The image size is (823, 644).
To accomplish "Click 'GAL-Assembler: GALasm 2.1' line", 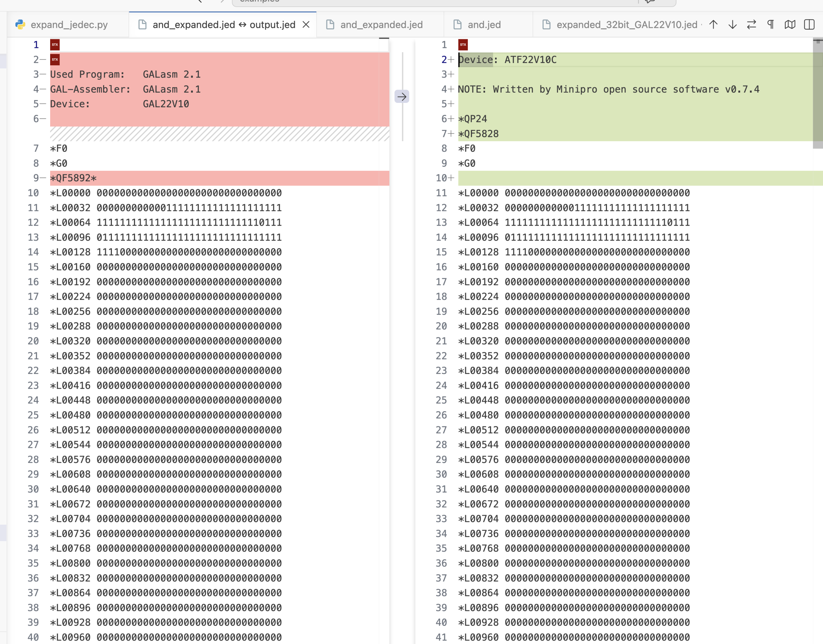I will coord(125,89).
